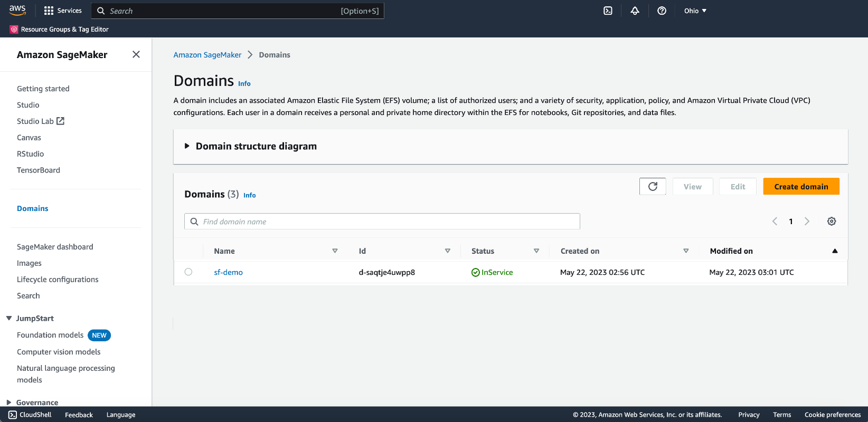Sort by the Id column arrow

[x=448, y=251]
